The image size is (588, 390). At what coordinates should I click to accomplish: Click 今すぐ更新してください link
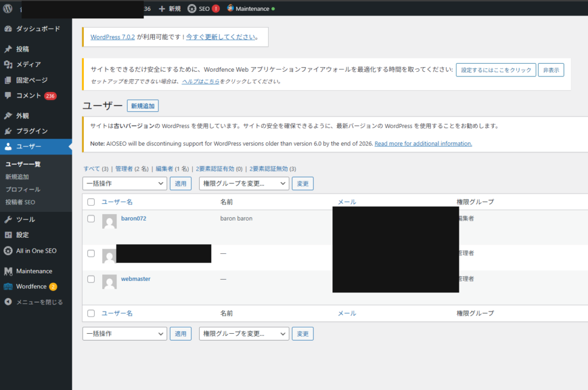[x=220, y=37]
